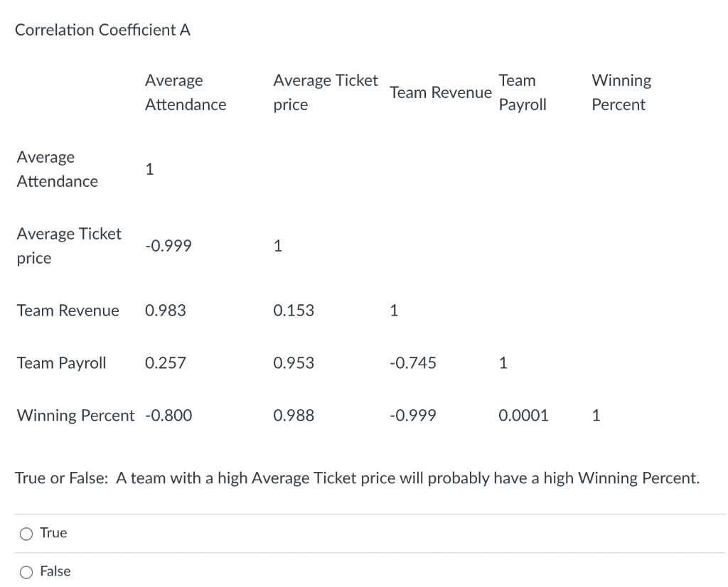Viewport: 728px width, 587px height.
Task: Click the Average Ticket price row label
Action: [68, 246]
